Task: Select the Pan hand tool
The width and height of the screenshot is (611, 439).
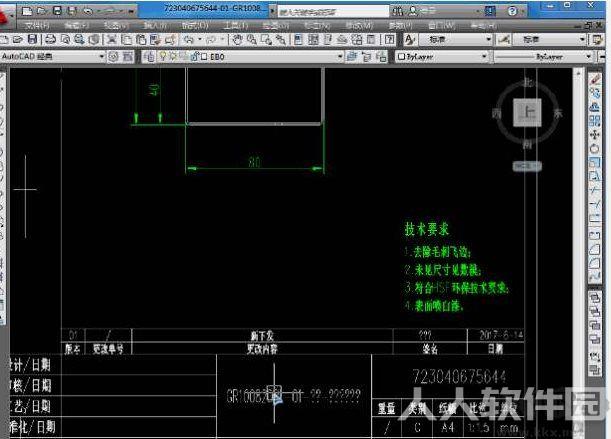Action: [x=237, y=39]
